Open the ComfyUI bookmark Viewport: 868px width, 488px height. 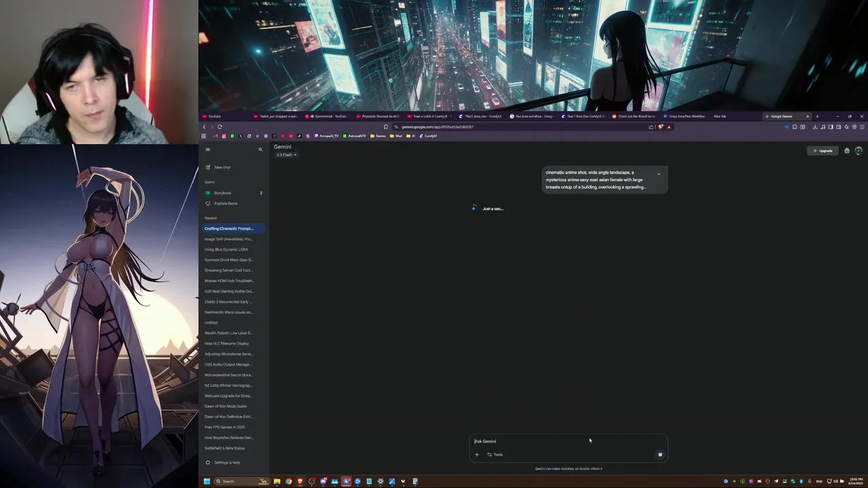coord(428,136)
